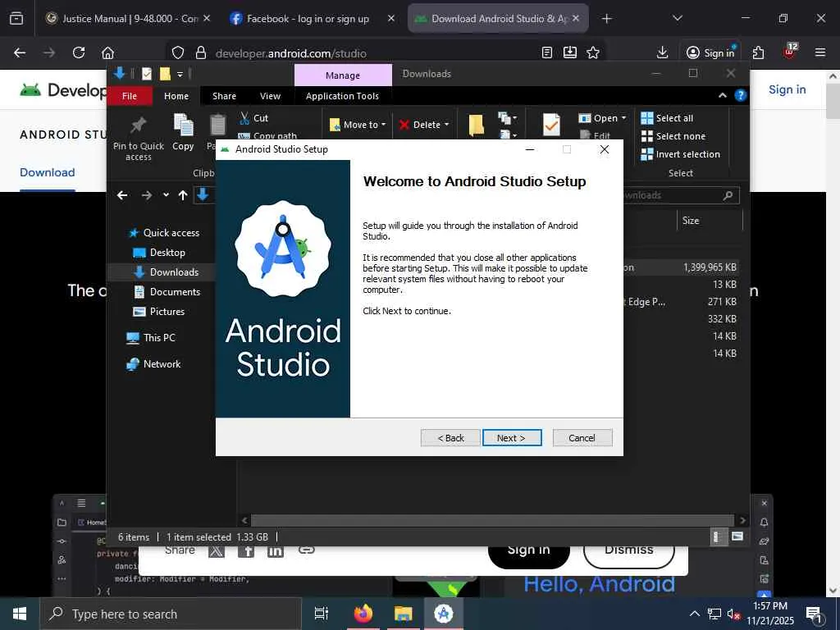
Task: Click the Explorer up-directory arrow
Action: [183, 195]
